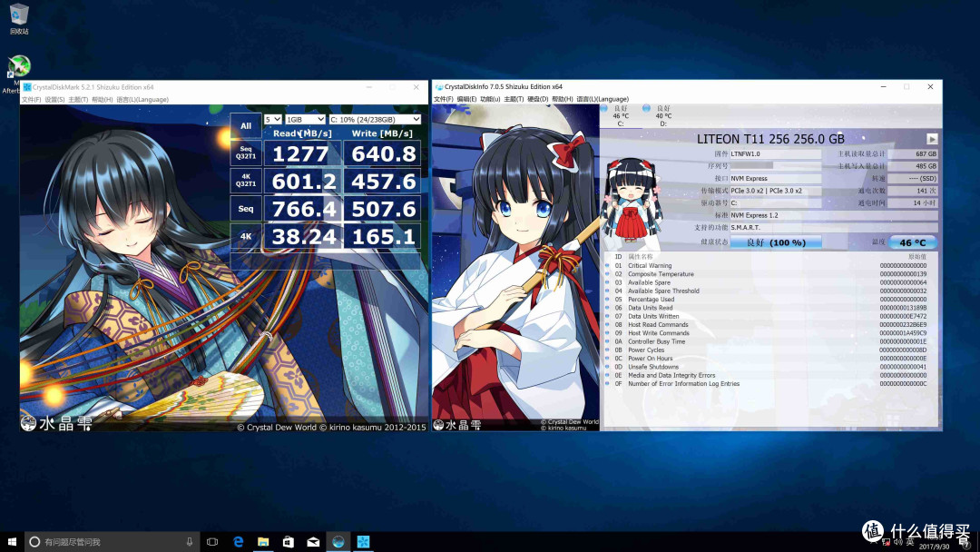
Task: Open Microsoft Edge from the taskbar
Action: 238,541
